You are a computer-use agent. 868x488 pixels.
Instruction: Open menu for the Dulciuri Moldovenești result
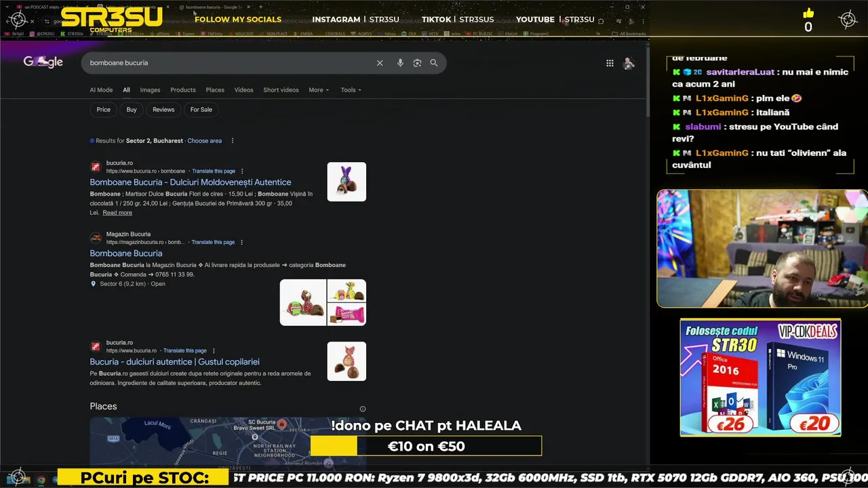pyautogui.click(x=242, y=171)
